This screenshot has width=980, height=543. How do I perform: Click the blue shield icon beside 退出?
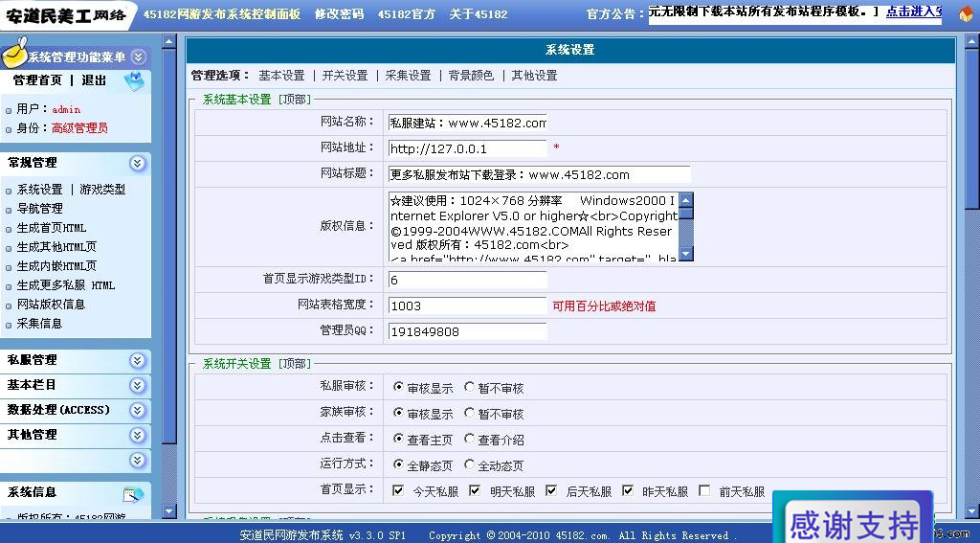134,80
